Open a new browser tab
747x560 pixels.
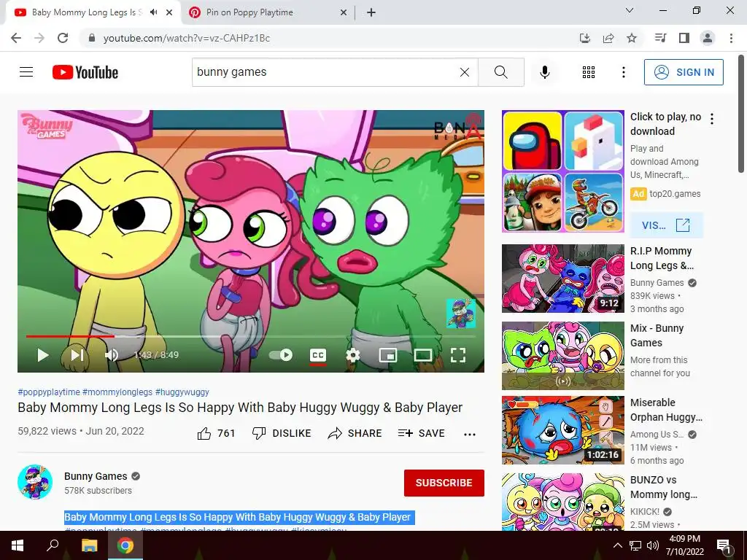pos(371,13)
